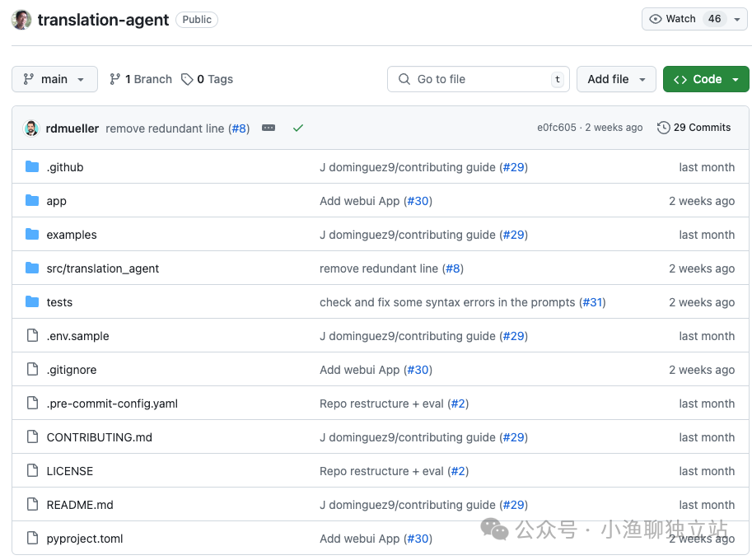Click the examples folder icon
Viewport: 752px width, 560px height.
(32, 234)
